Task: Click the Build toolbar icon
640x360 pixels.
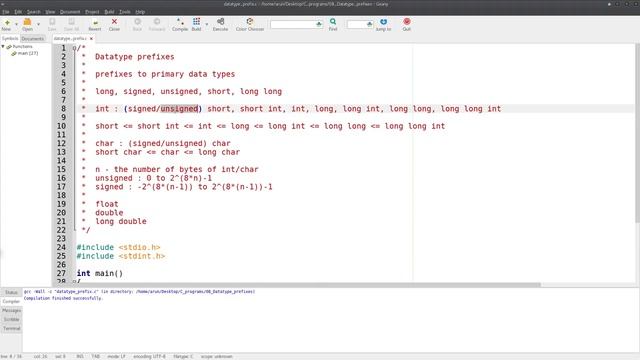Action: 196,24
